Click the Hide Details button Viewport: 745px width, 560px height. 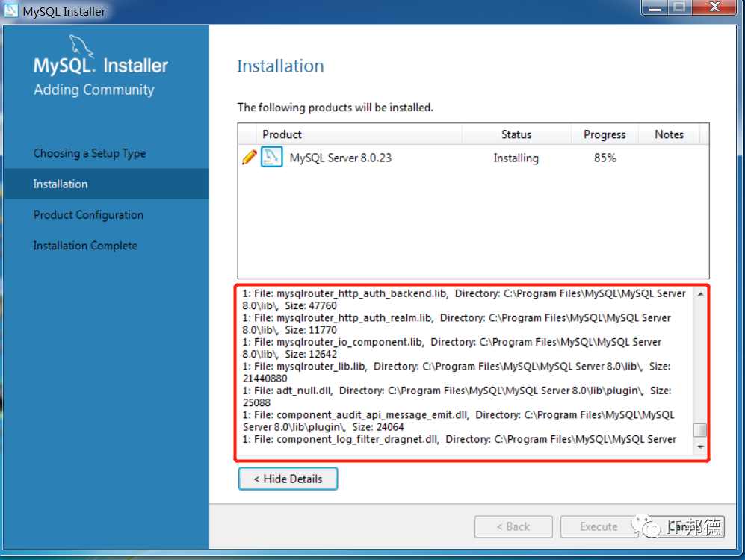[288, 479]
